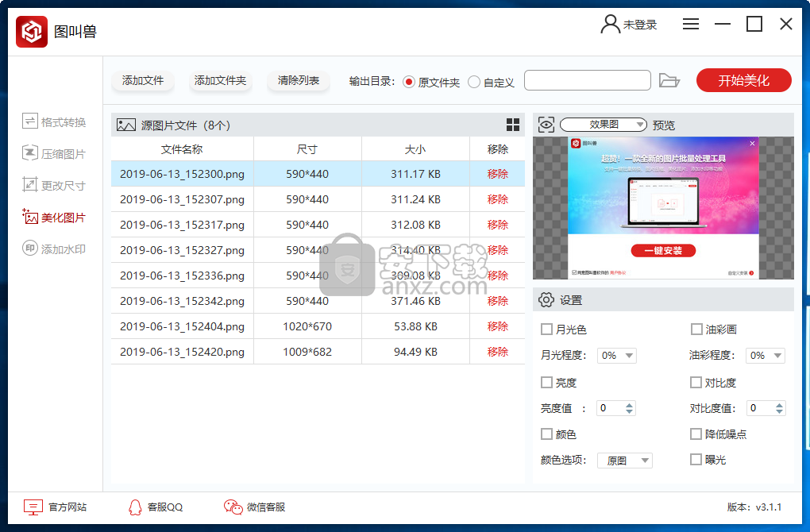This screenshot has height=532, width=810.
Task: Click the 清除列表 button
Action: tap(298, 80)
